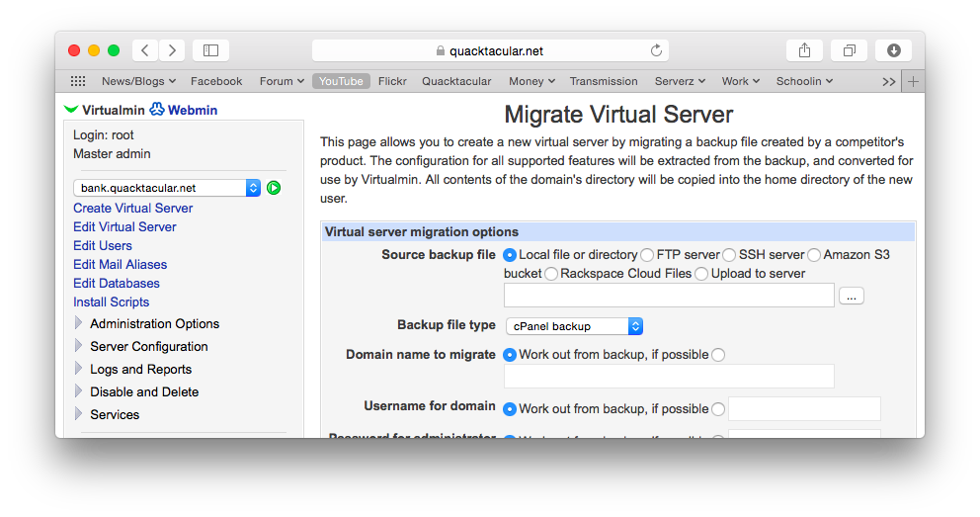Open the Create Virtual Server link

click(x=133, y=209)
